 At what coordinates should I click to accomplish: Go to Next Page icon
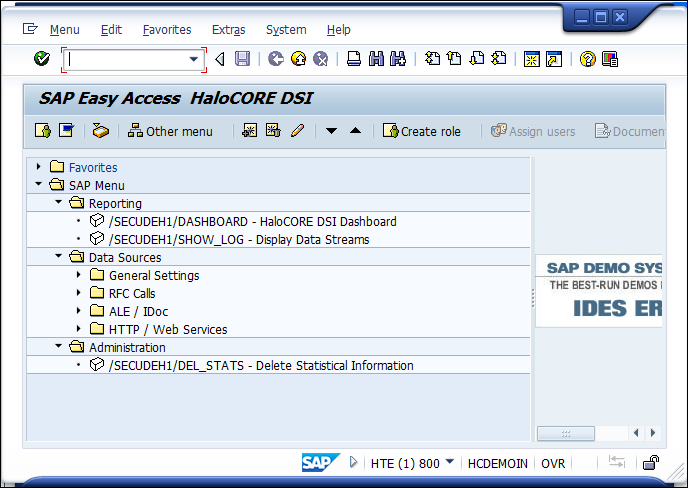tap(477, 58)
